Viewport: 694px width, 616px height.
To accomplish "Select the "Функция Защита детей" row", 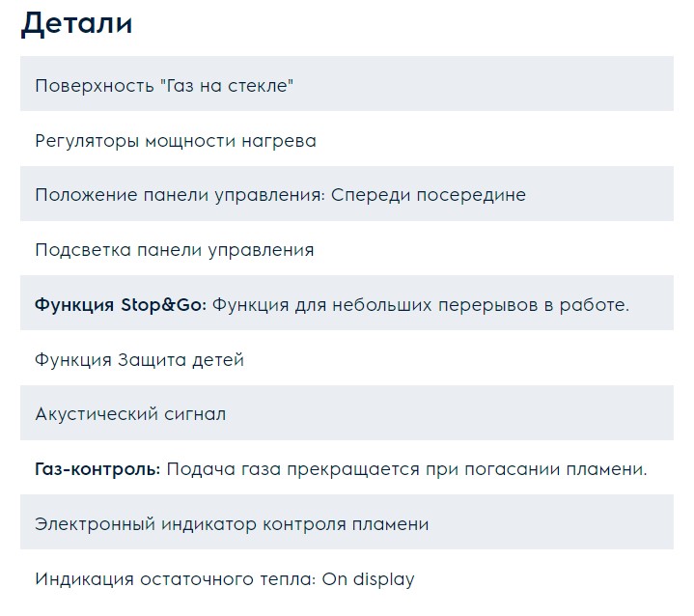I will [x=140, y=360].
